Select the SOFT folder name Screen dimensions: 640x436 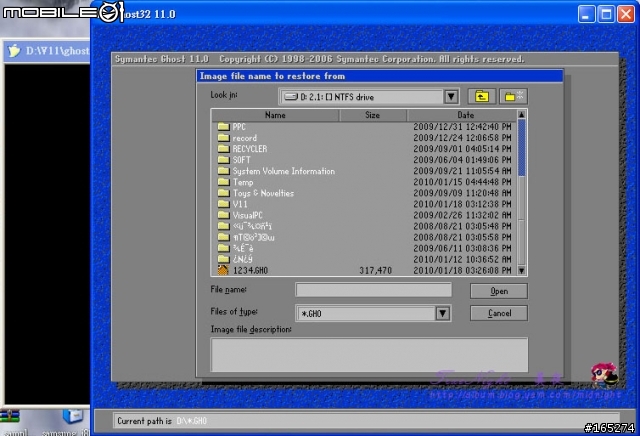[x=242, y=160]
